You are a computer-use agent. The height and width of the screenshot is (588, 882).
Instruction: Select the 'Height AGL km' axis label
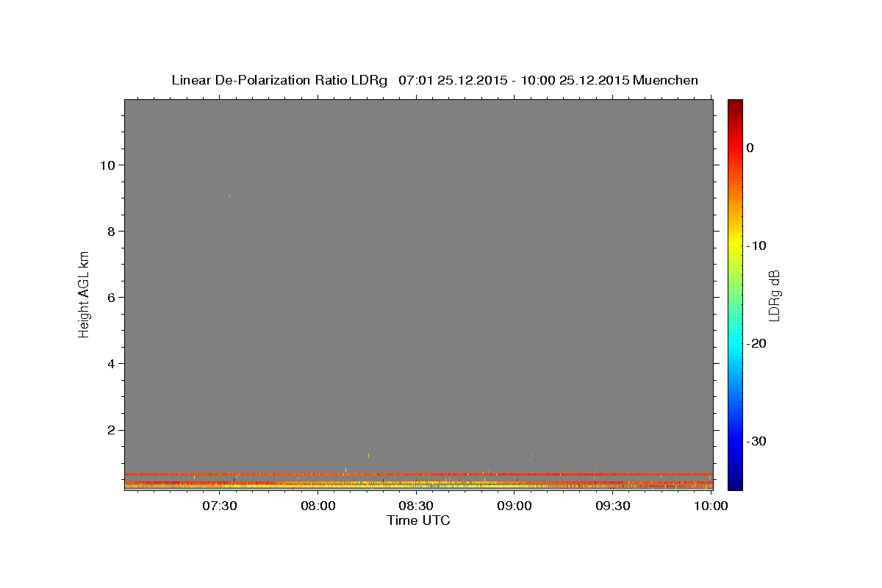pos(84,293)
